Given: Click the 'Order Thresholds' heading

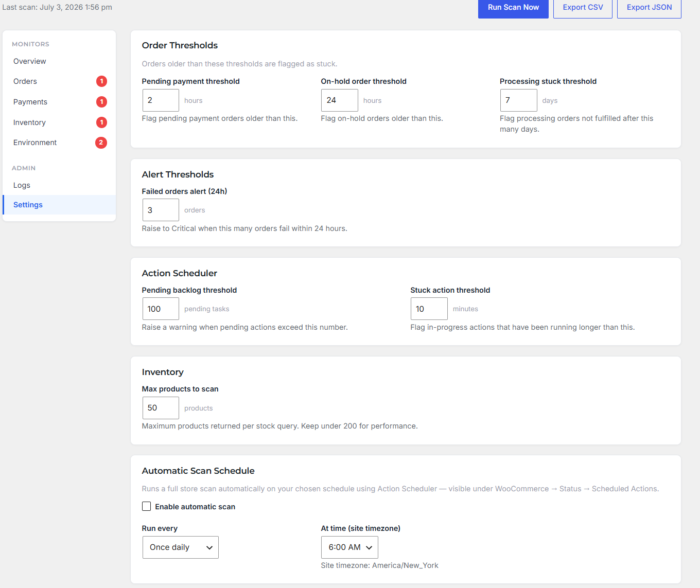Looking at the screenshot, I should point(180,45).
